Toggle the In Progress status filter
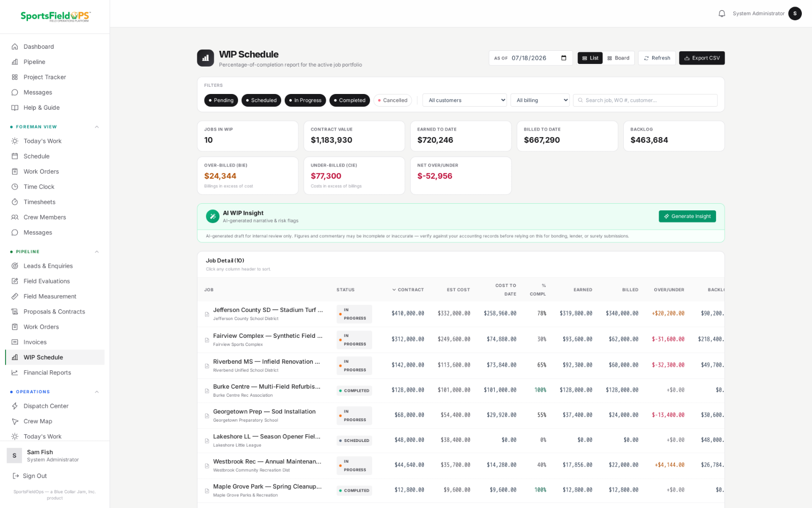The image size is (812, 508). tap(306, 101)
